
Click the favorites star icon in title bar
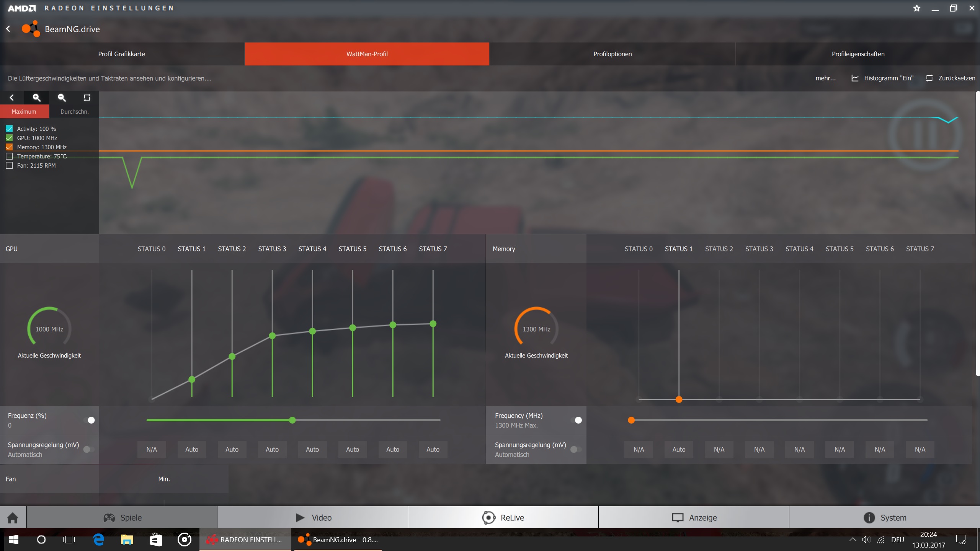tap(916, 8)
